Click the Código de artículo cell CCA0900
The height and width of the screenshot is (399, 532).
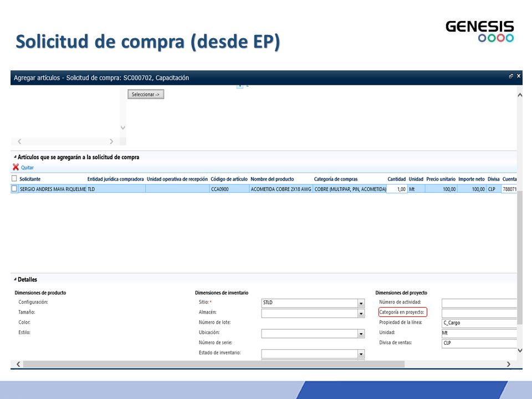(229, 189)
